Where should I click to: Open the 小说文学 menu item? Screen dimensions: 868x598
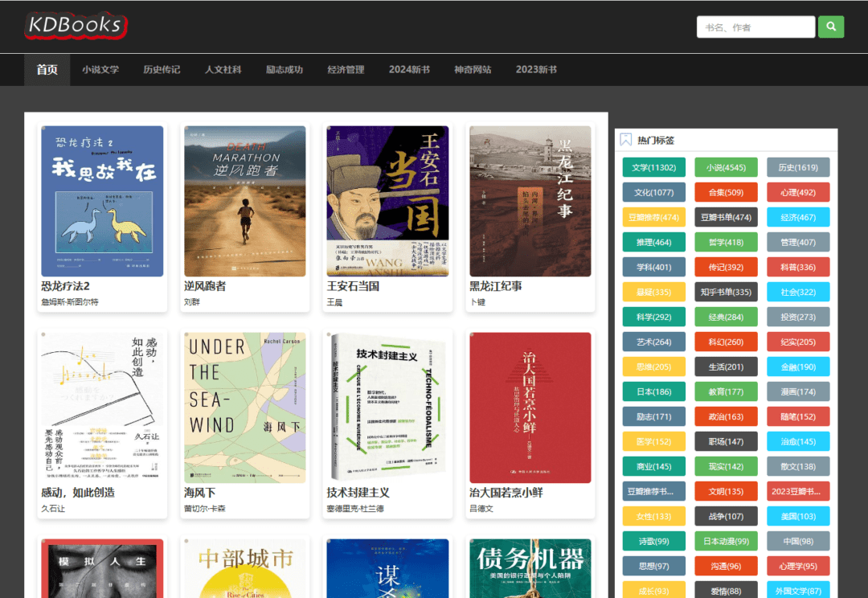click(x=100, y=70)
